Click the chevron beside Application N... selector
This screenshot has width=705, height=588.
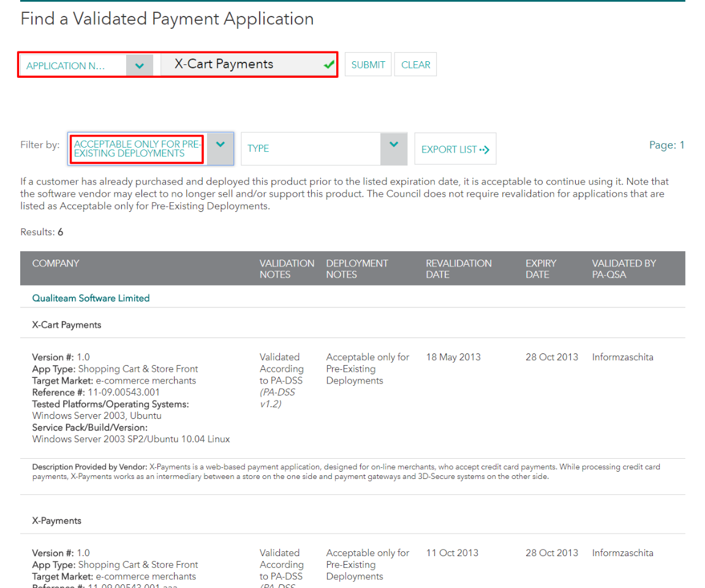[x=140, y=66]
